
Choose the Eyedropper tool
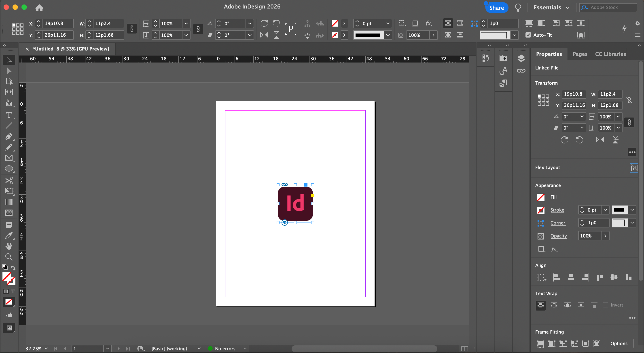9,235
